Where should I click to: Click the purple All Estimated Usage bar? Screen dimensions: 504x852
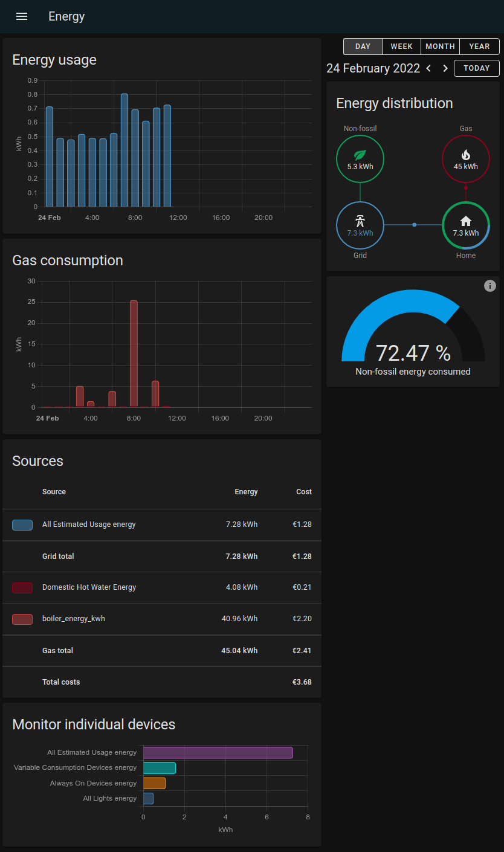coord(218,753)
